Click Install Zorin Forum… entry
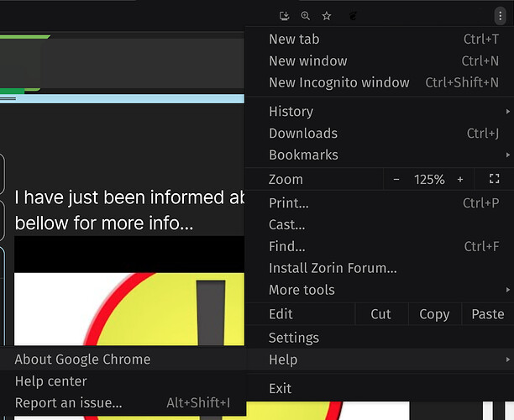The height and width of the screenshot is (420, 514). tap(380, 268)
